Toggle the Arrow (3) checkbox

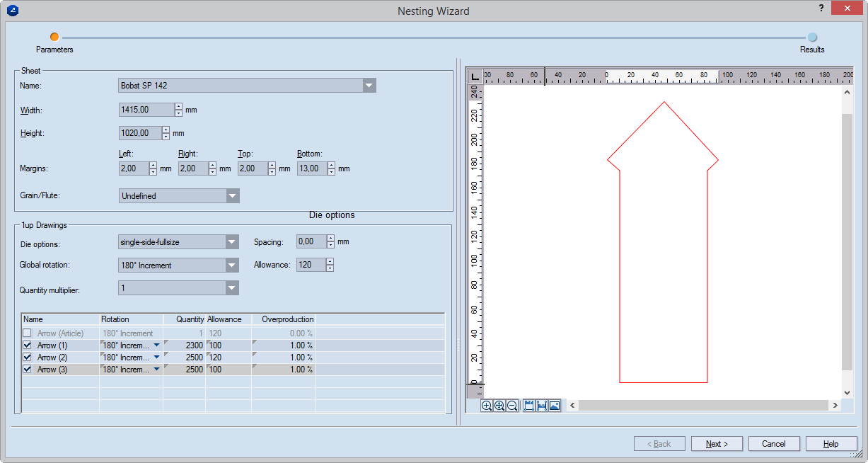click(28, 370)
